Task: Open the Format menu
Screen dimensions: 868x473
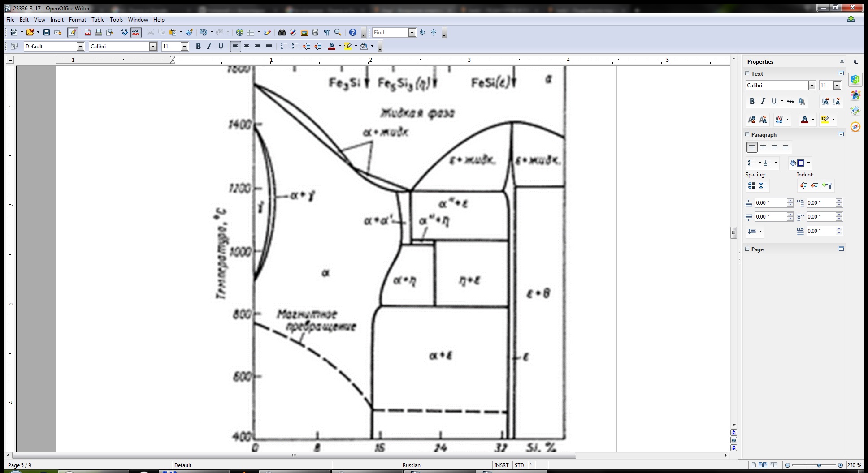Action: (78, 20)
